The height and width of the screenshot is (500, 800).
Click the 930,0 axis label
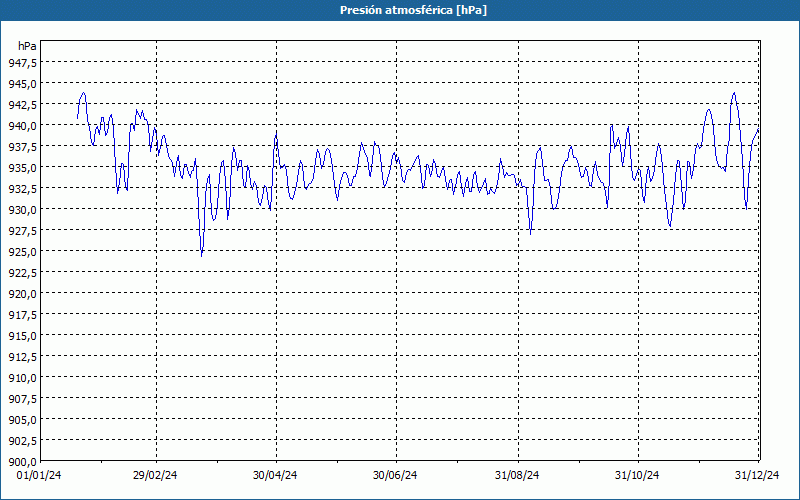[x=22, y=209]
